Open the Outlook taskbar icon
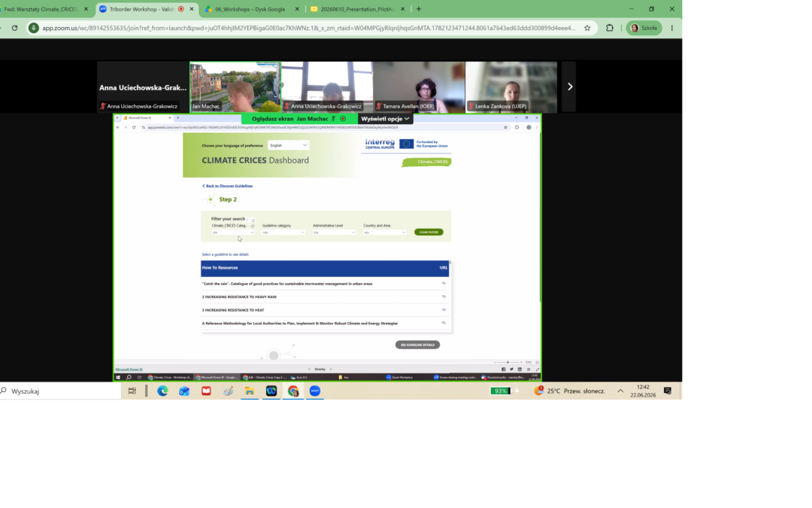Viewport: 812px width, 508px height. pos(184,391)
